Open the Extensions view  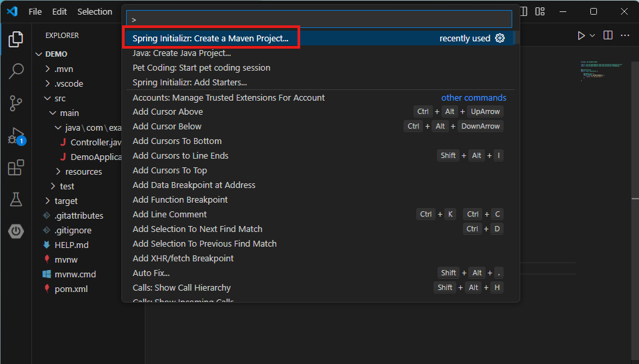(x=16, y=167)
